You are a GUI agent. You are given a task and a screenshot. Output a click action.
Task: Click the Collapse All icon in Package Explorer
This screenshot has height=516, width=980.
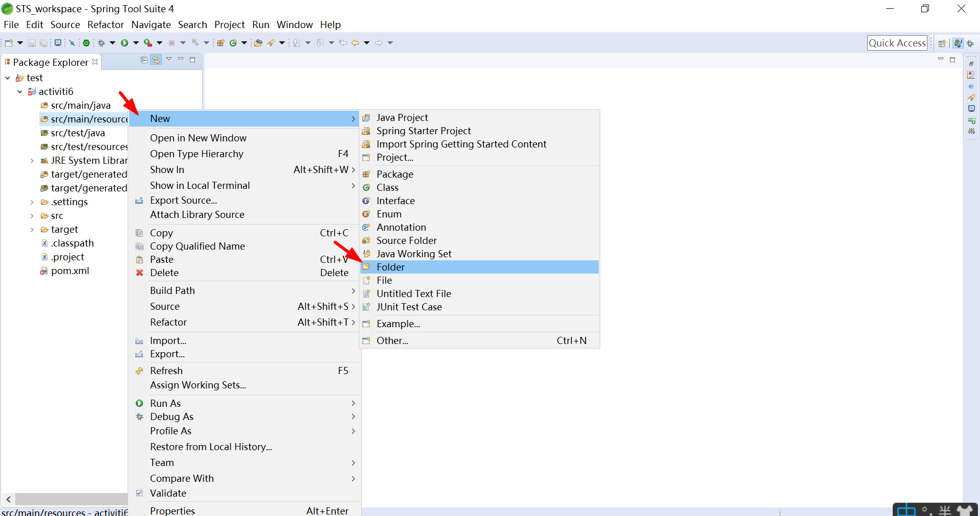tap(144, 60)
